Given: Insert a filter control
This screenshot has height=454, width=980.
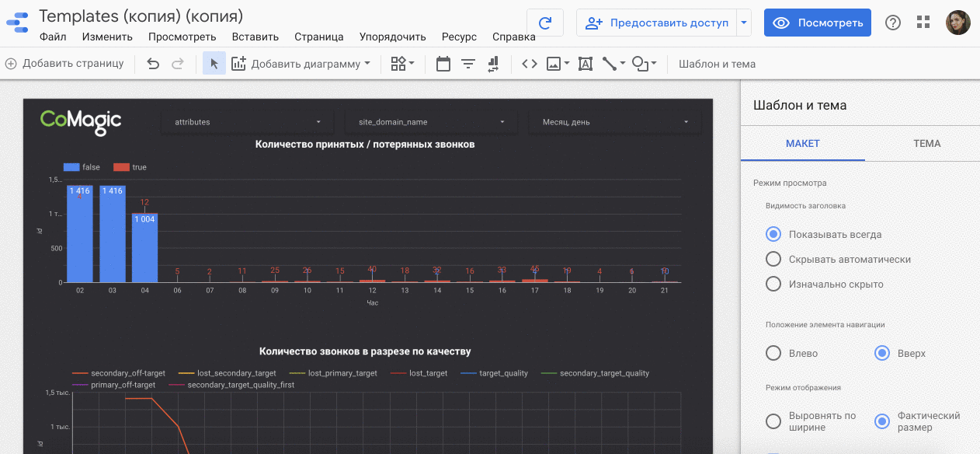Looking at the screenshot, I should point(468,64).
